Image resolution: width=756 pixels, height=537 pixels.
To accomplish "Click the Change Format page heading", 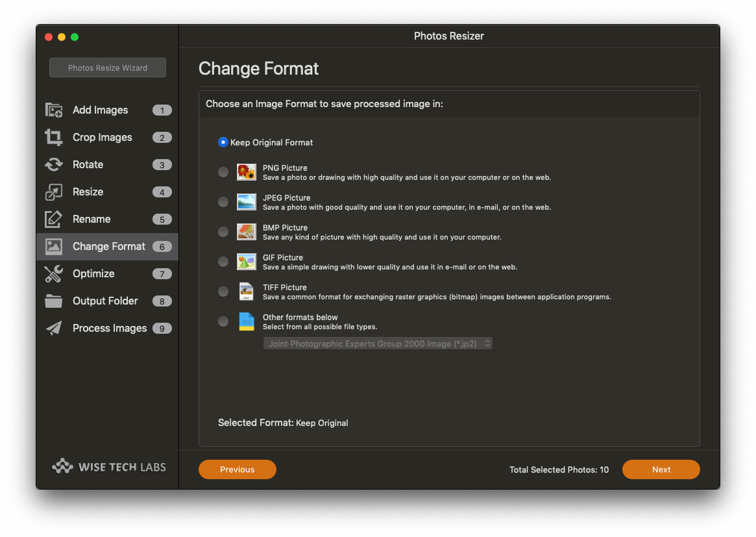I will click(x=258, y=69).
